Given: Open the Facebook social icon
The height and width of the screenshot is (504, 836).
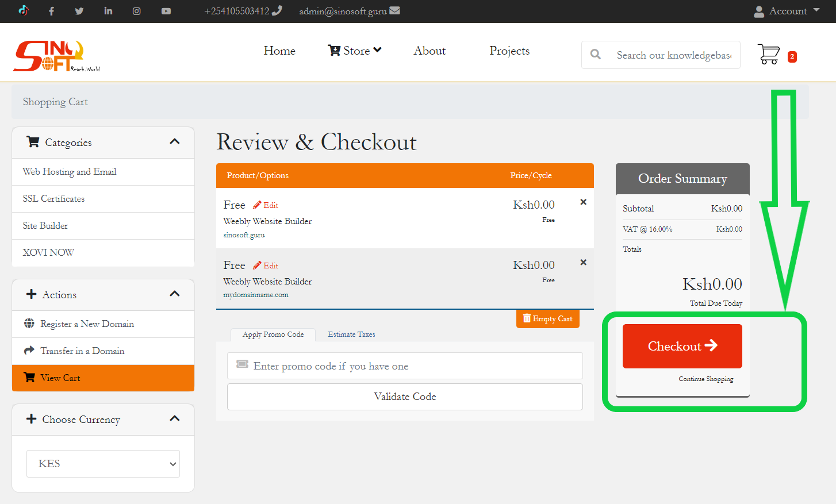Looking at the screenshot, I should (x=51, y=11).
